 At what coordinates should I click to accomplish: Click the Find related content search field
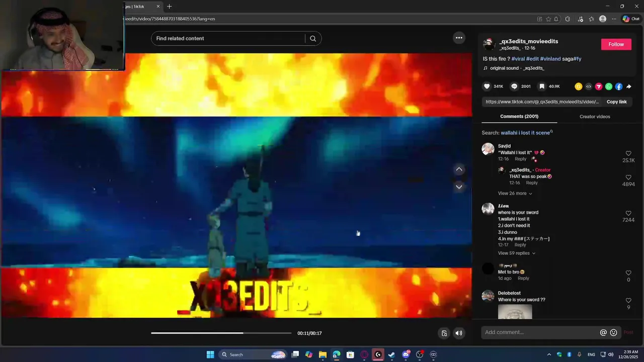(x=227, y=39)
